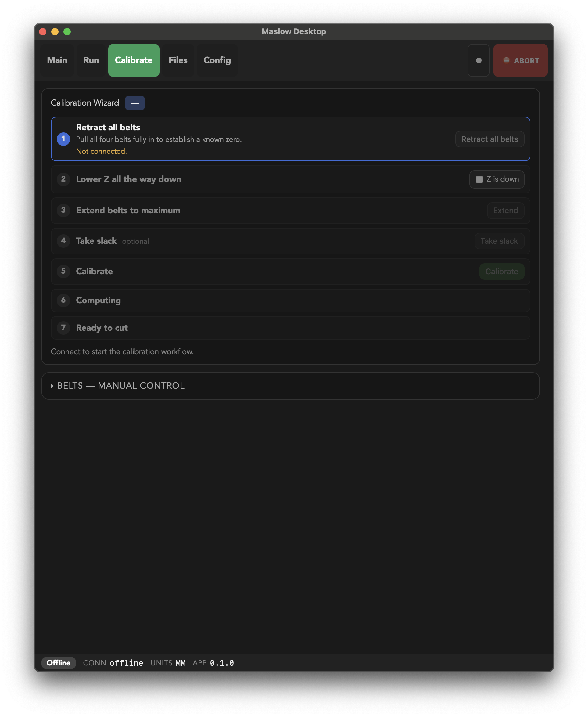Collapse the Calibration Wizard with minus button
The image size is (588, 717).
[135, 103]
